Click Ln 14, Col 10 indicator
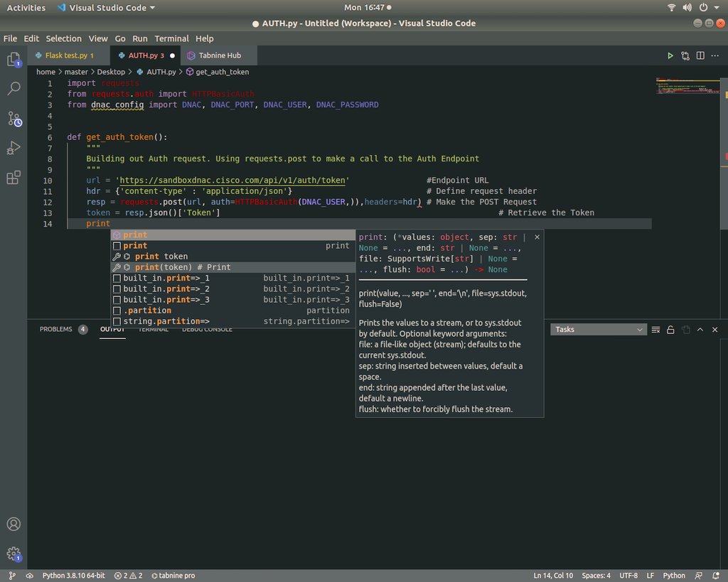This screenshot has width=728, height=582. [552, 576]
